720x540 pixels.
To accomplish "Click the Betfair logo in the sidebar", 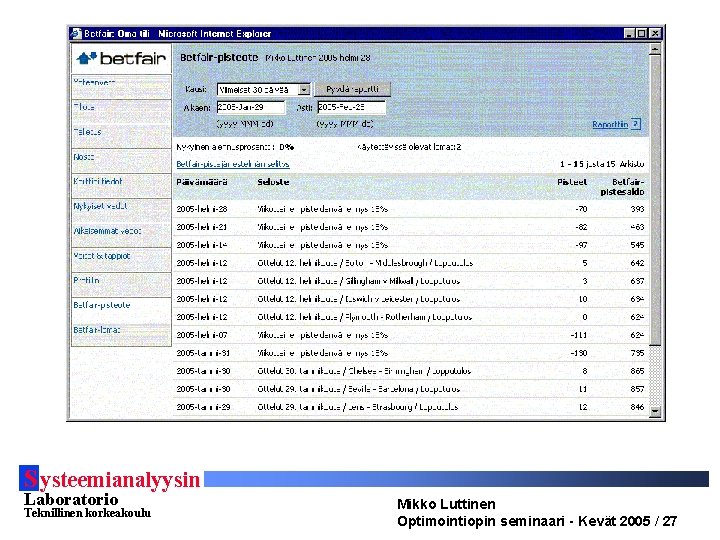I will click(x=121, y=58).
